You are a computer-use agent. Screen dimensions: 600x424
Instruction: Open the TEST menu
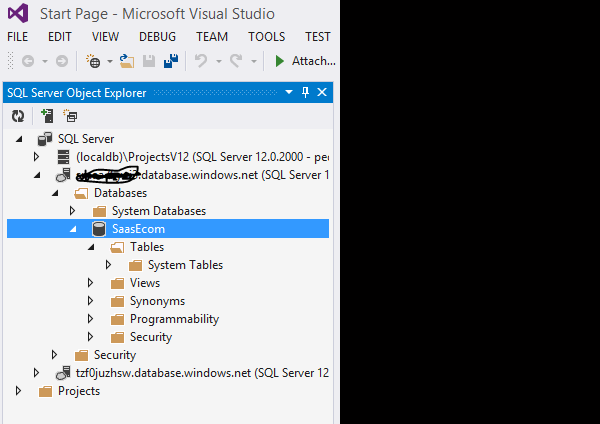[318, 37]
